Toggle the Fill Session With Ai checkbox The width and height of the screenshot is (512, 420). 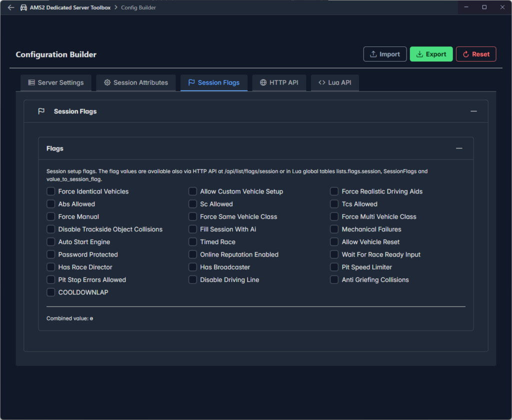pos(192,229)
